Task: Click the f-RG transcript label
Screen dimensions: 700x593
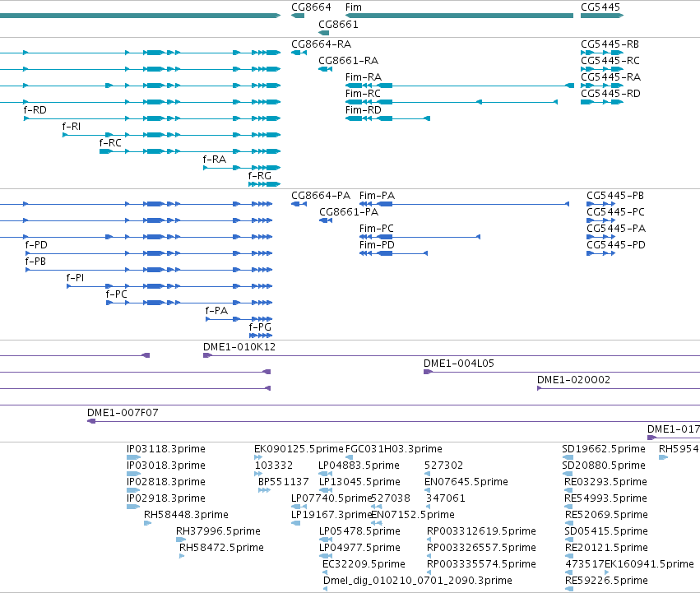Action: 260,176
